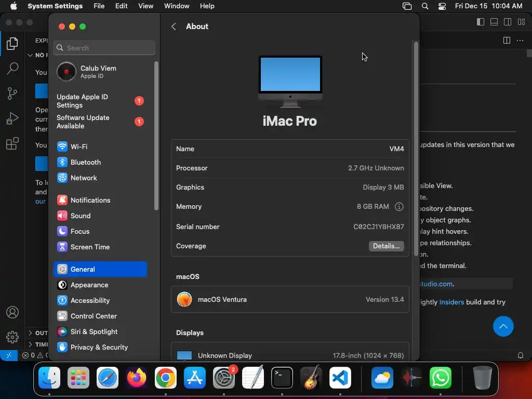Open Spotlight search in menu bar
The width and height of the screenshot is (532, 399).
[x=425, y=6]
